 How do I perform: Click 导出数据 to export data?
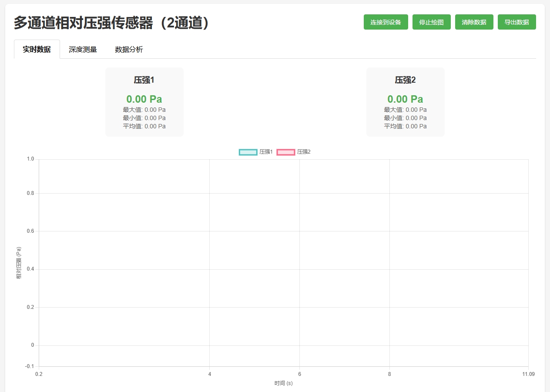pos(516,22)
